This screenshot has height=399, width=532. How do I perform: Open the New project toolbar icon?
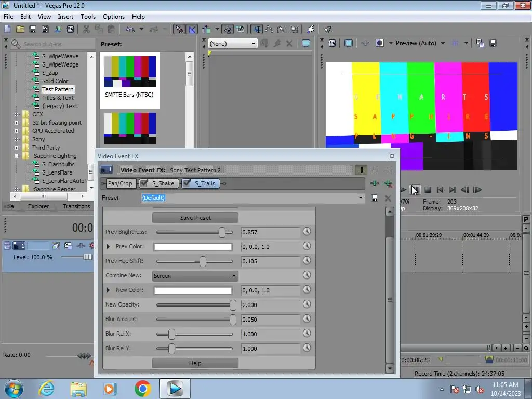pyautogui.click(x=7, y=29)
